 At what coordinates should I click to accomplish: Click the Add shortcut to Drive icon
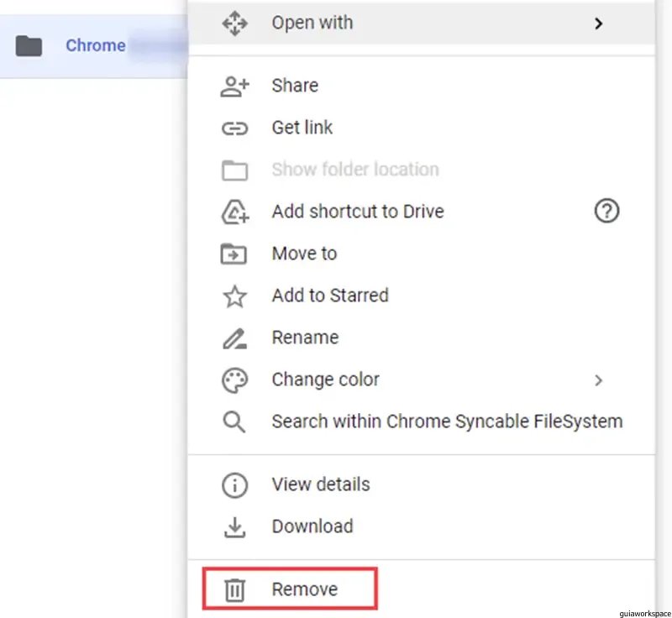[235, 212]
